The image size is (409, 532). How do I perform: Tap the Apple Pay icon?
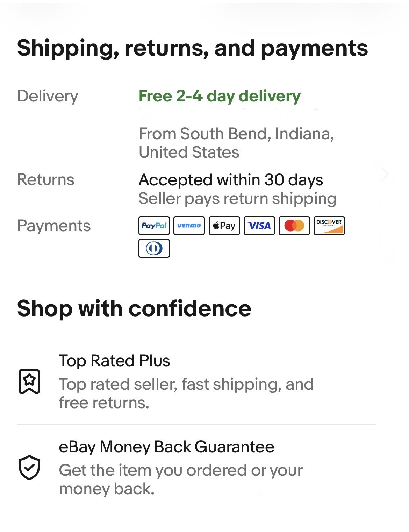click(224, 226)
